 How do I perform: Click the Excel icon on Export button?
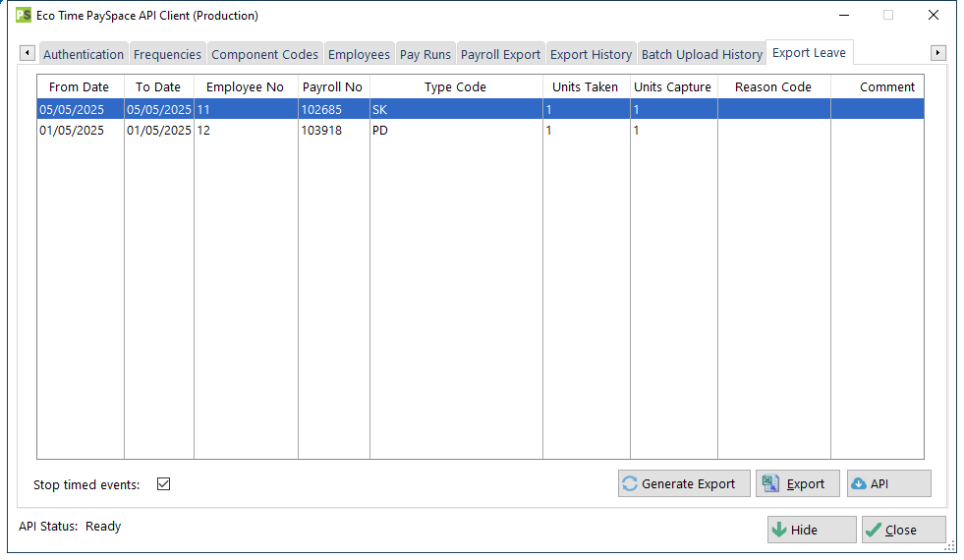pos(770,483)
